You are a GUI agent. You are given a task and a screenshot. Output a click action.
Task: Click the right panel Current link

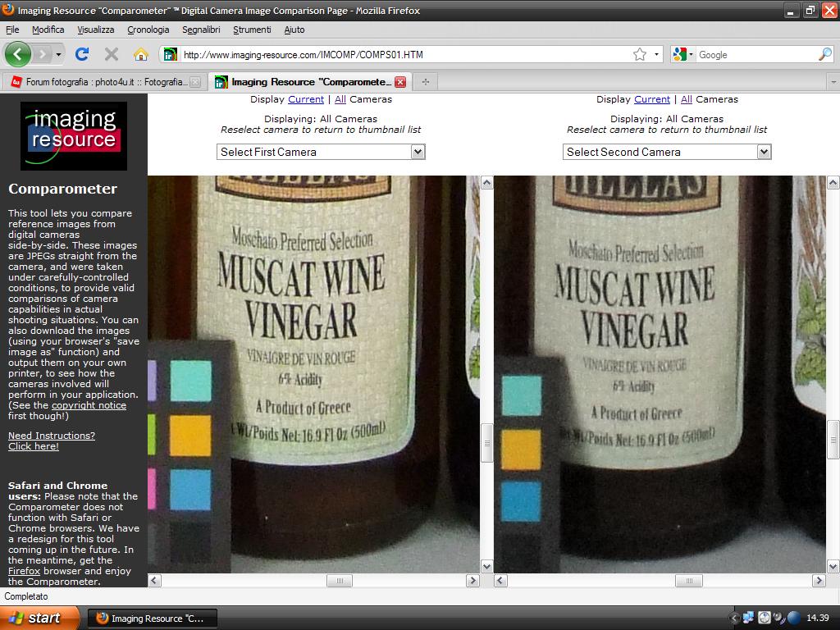(x=652, y=99)
